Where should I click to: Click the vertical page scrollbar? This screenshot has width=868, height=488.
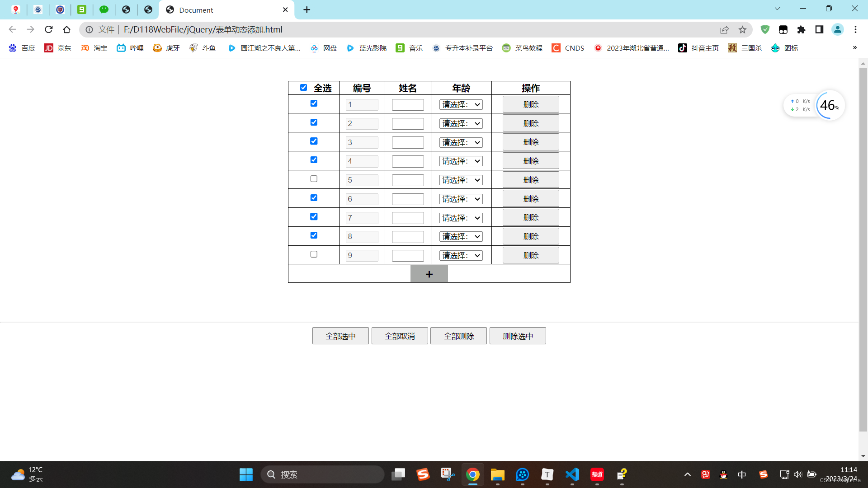pyautogui.click(x=863, y=249)
